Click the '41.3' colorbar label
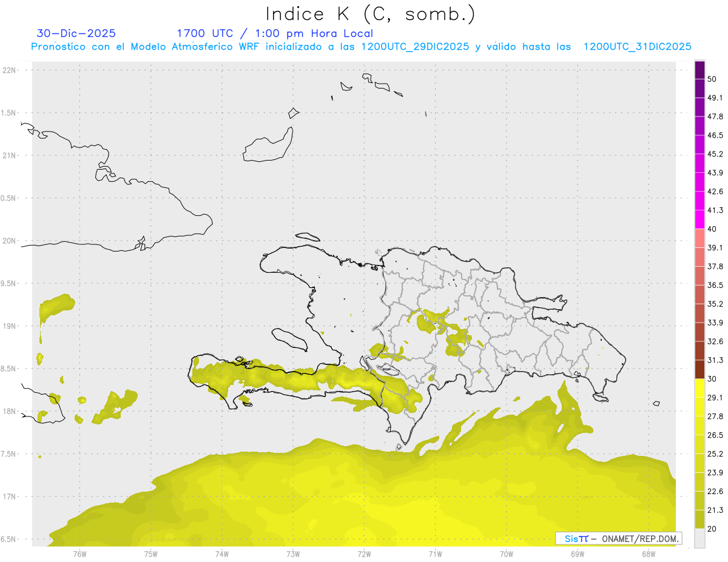This screenshot has width=728, height=562. coord(715,210)
